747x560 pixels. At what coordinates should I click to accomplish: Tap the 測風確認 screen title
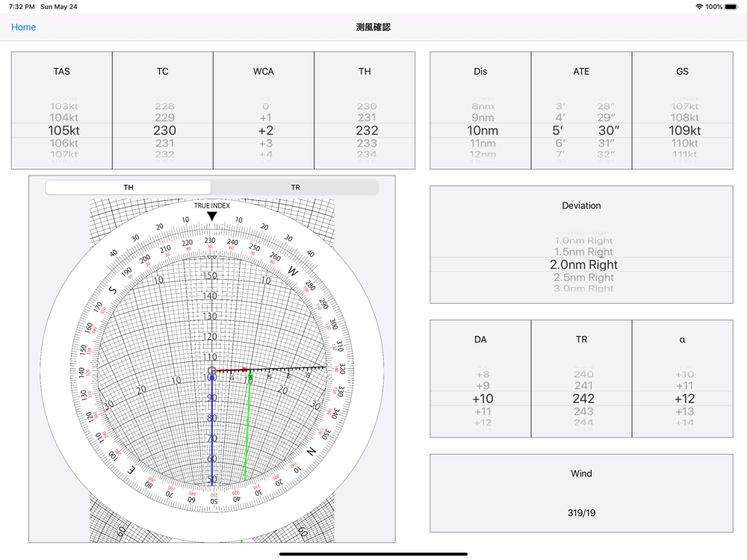(x=373, y=27)
